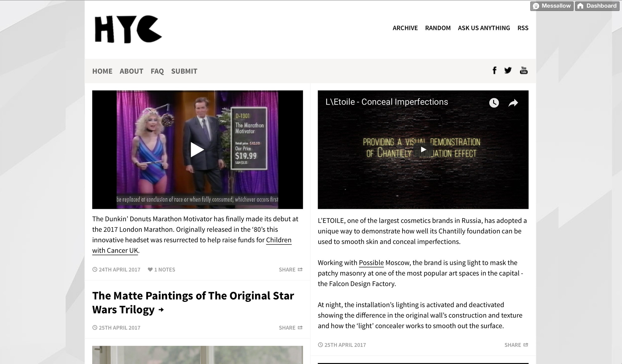Open Ask Us Anything page
This screenshot has height=364, width=622.
pos(484,28)
